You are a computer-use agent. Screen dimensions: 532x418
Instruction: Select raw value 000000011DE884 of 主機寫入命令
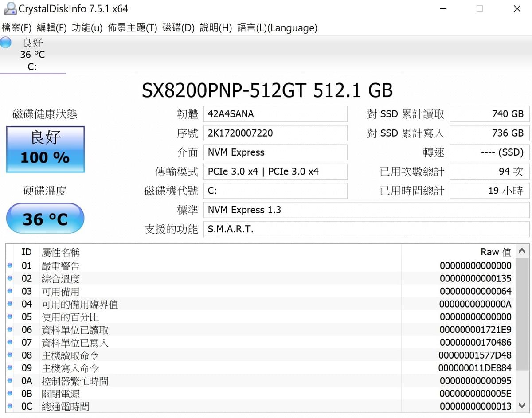475,368
